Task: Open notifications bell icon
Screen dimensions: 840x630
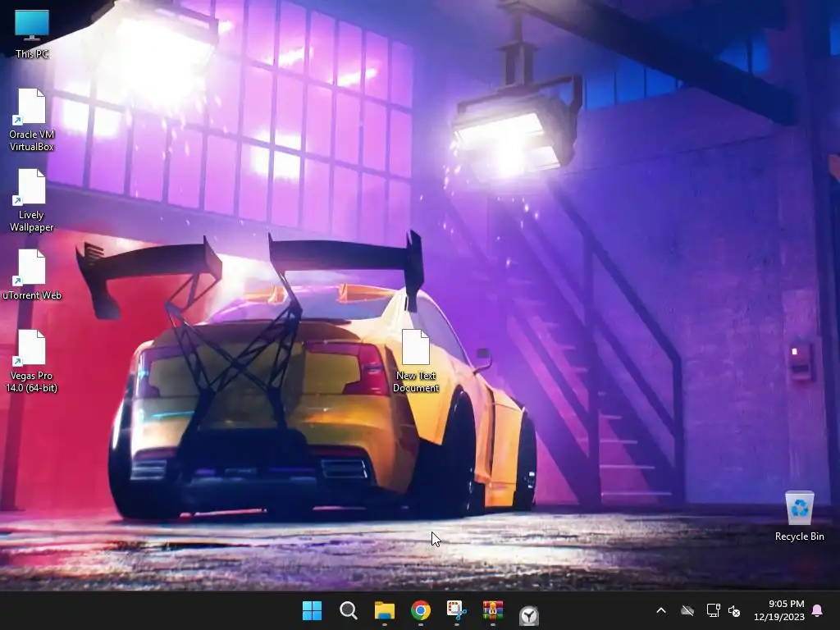Action: point(818,610)
